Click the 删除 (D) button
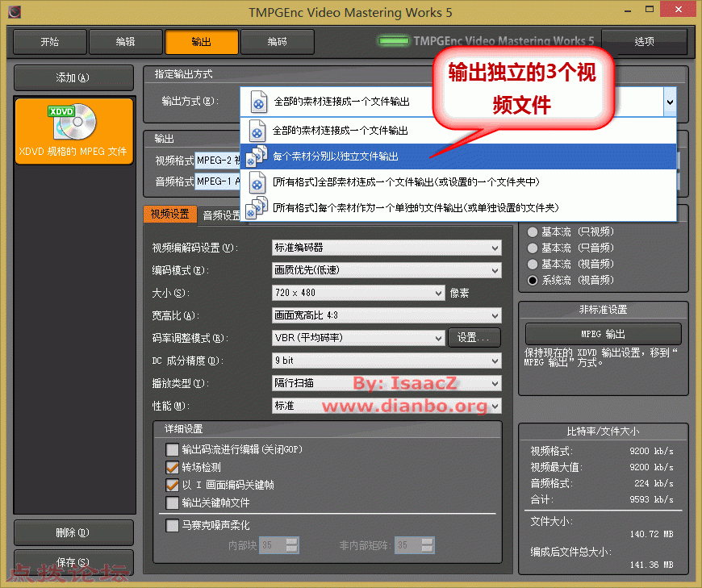This screenshot has width=702, height=588. (73, 532)
